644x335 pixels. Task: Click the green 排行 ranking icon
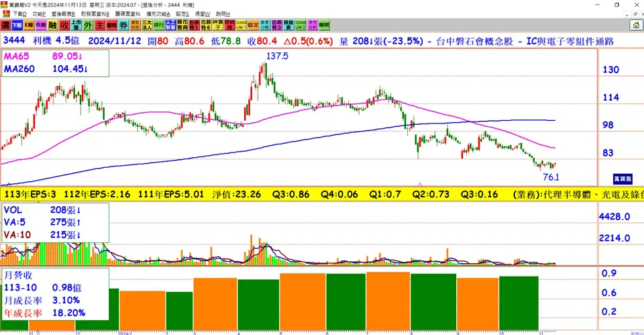pyautogui.click(x=159, y=25)
